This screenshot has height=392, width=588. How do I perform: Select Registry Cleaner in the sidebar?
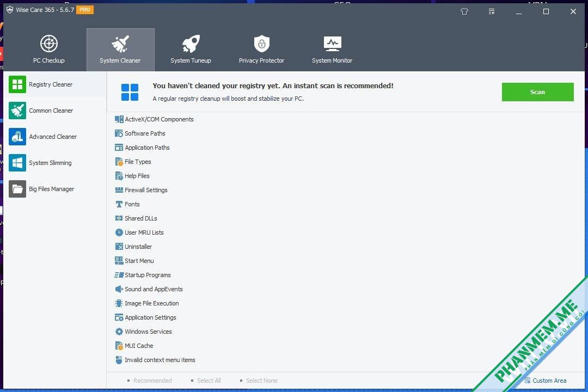point(55,84)
